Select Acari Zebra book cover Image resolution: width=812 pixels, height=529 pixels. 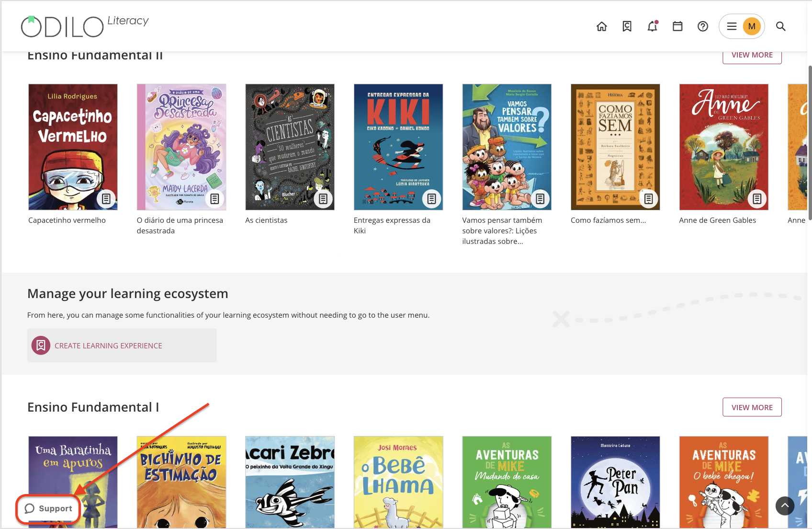click(290, 482)
